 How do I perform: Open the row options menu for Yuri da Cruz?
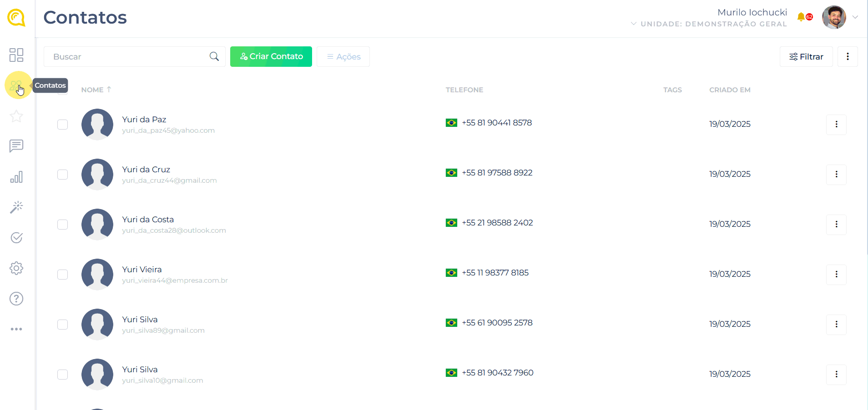point(836,175)
